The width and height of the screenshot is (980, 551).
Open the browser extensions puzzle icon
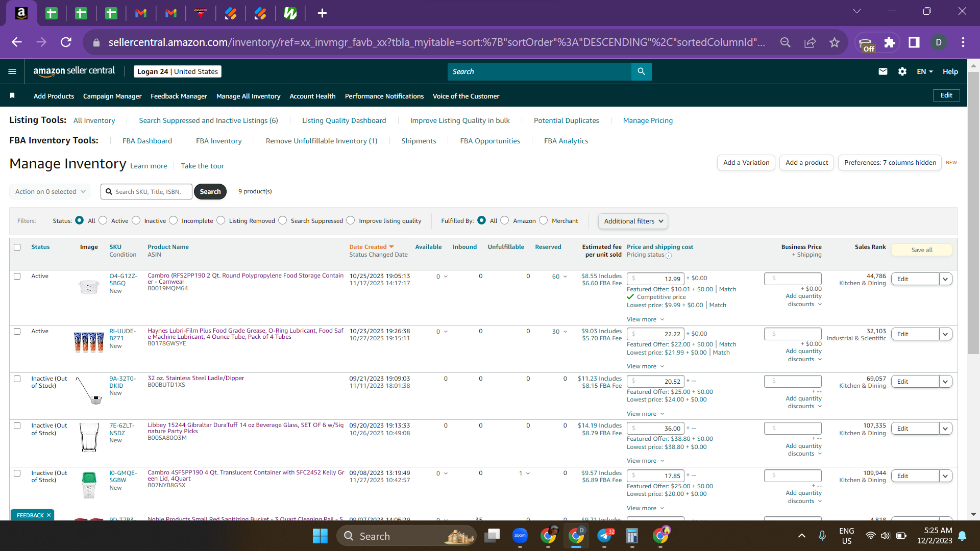(890, 42)
